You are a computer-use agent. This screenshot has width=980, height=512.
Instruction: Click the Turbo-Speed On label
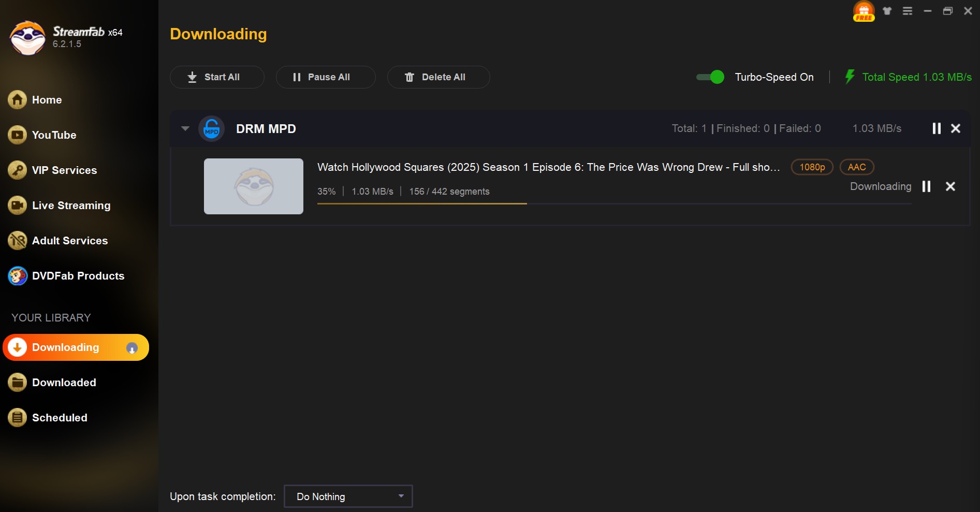(x=774, y=77)
